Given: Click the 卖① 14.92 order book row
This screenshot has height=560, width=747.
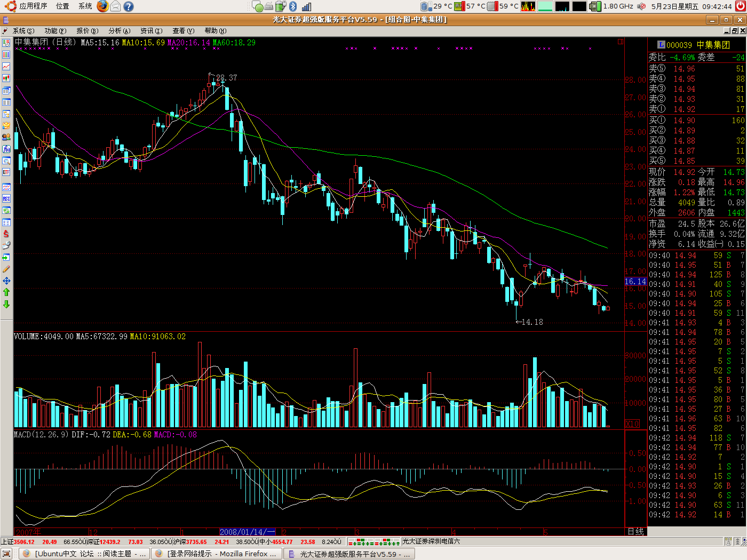Looking at the screenshot, I should click(697, 109).
